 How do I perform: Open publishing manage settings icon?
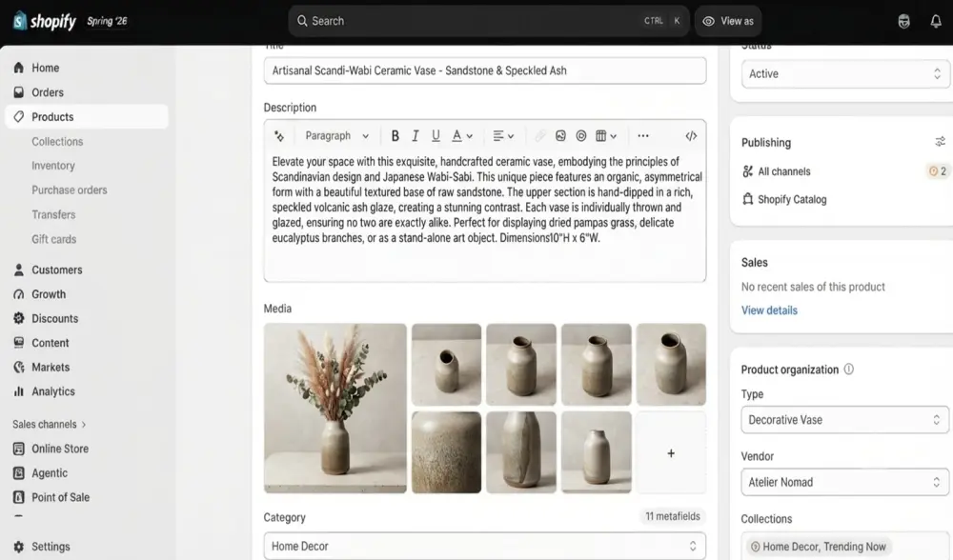click(941, 142)
